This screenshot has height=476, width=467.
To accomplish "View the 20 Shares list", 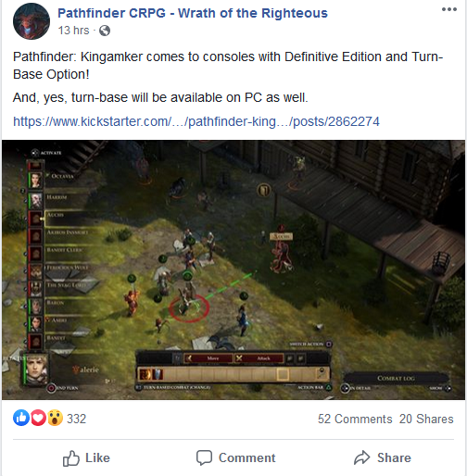I will click(426, 419).
